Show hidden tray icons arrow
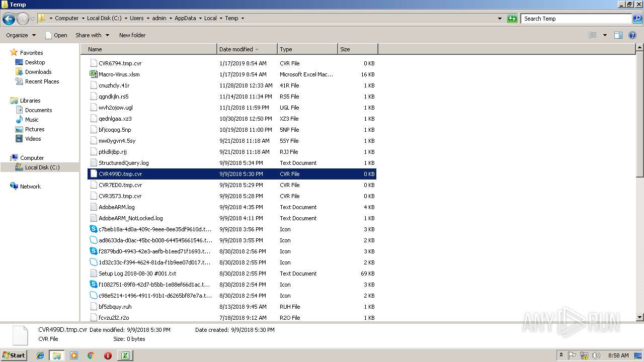 click(561, 355)
